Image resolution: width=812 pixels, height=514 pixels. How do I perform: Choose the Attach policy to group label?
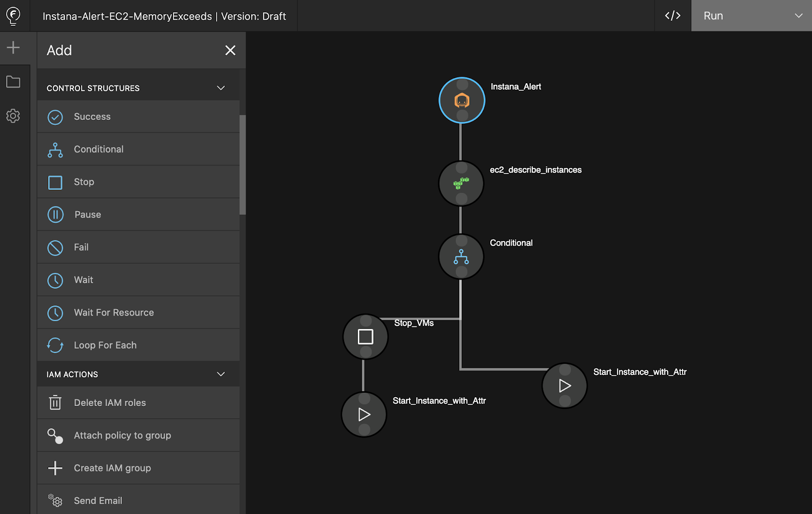[123, 435]
